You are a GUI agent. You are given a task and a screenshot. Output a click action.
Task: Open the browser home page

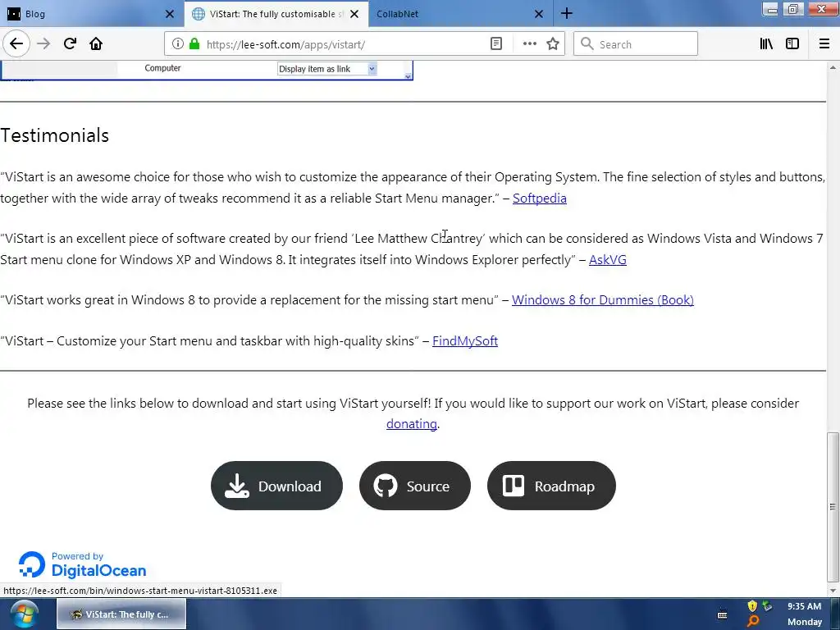pos(96,44)
